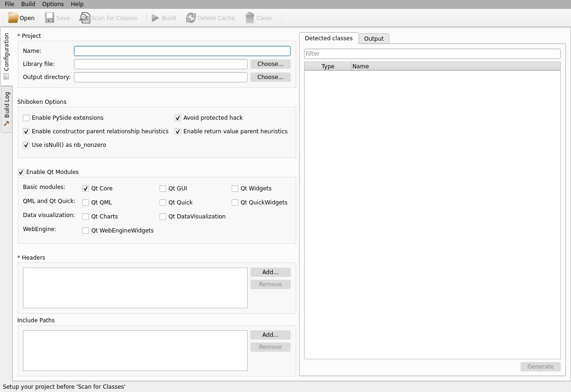Click the Save floppy disk icon
Screen dimensions: 571x392
(x=50, y=18)
